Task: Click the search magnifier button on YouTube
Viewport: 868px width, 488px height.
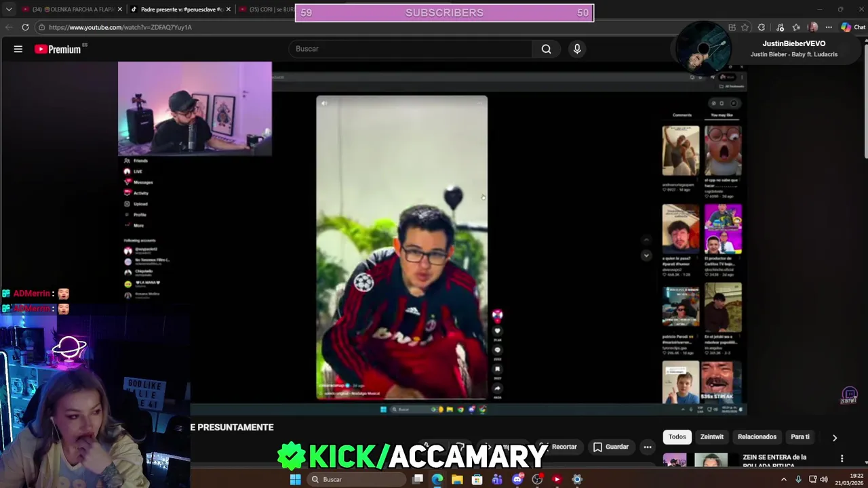Action: [546, 49]
